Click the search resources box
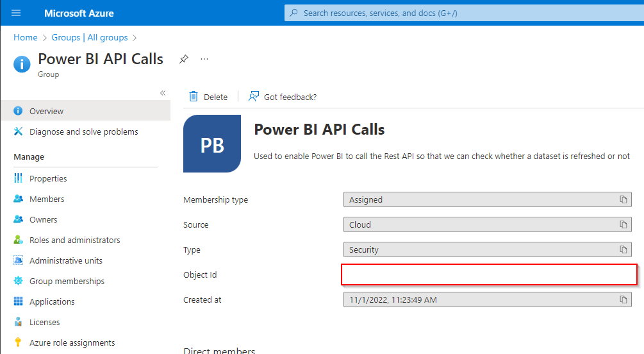 (461, 13)
